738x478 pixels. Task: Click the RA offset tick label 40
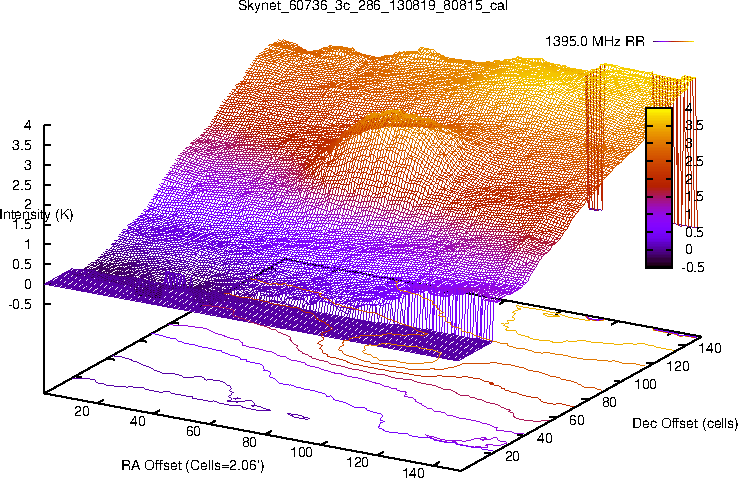pos(137,421)
